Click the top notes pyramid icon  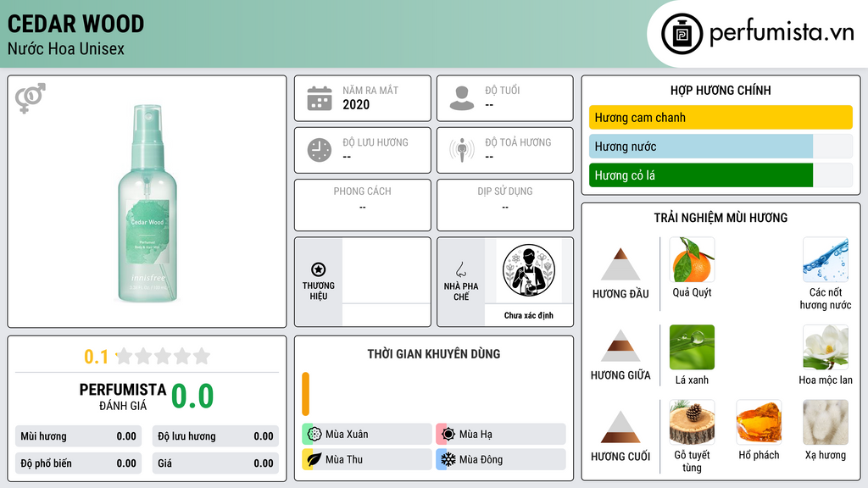620,264
